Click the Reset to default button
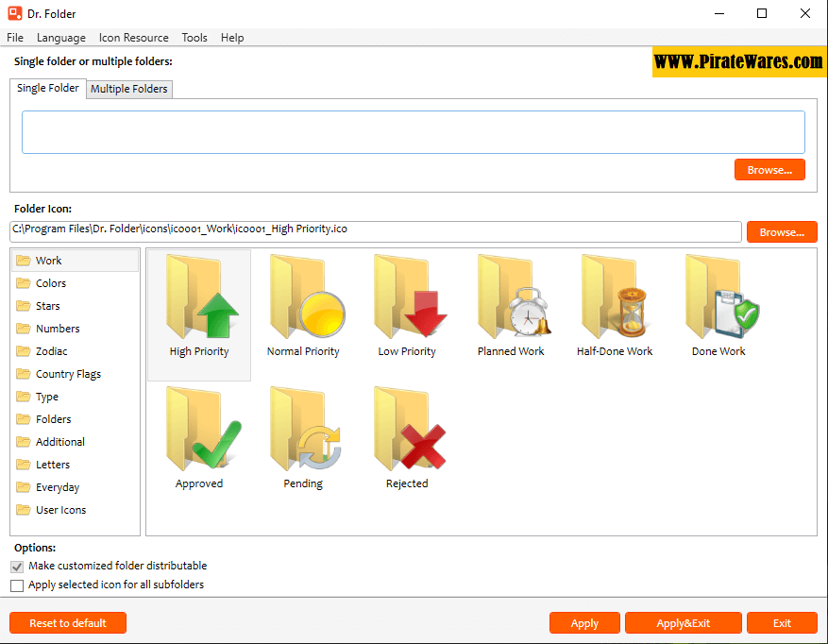The height and width of the screenshot is (644, 828). [x=68, y=623]
